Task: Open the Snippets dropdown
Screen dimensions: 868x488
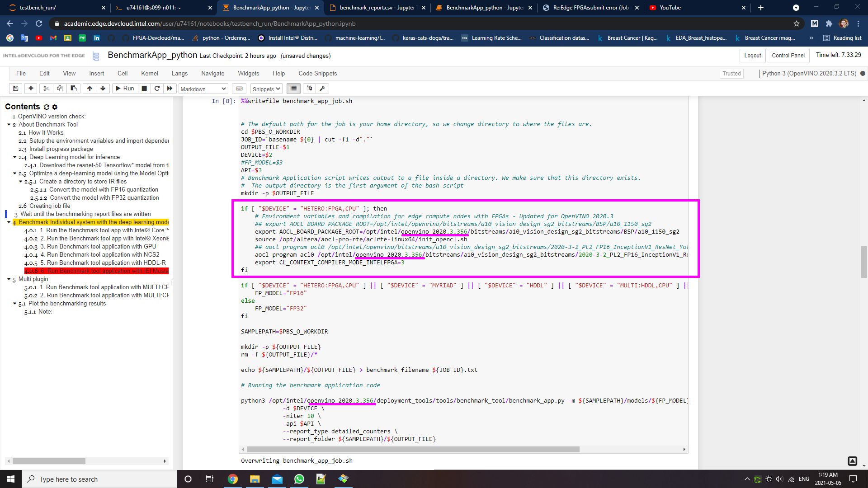Action: [266, 89]
